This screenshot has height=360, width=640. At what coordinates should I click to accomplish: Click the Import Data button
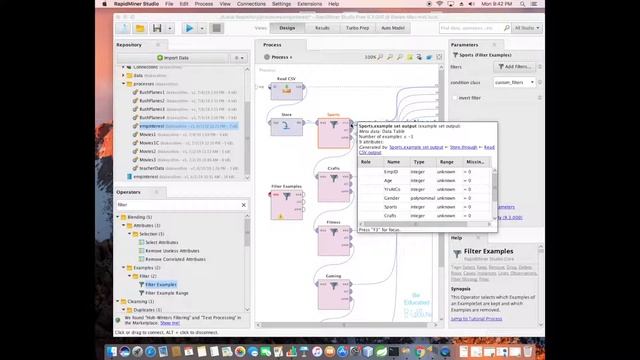(x=173, y=58)
